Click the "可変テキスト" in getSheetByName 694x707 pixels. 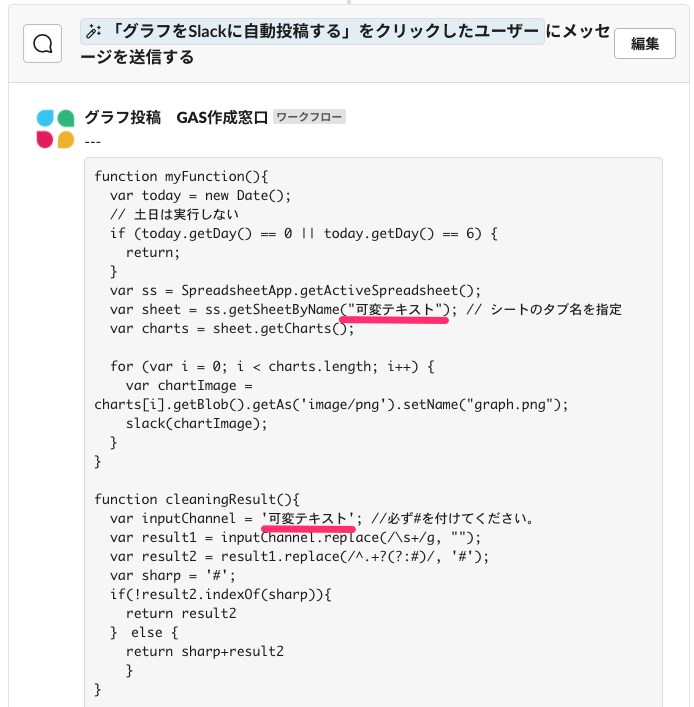point(395,310)
